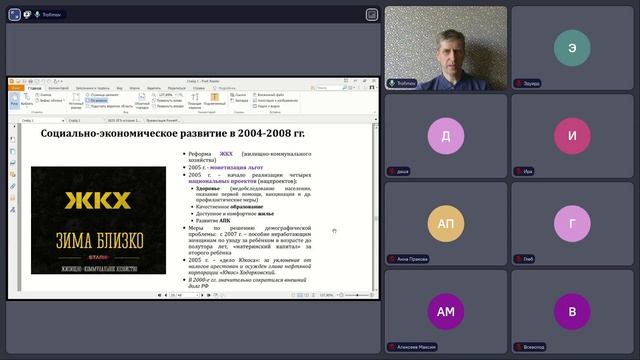Click Обратный порядок reflow icon
640x360 pixels.
click(x=142, y=101)
